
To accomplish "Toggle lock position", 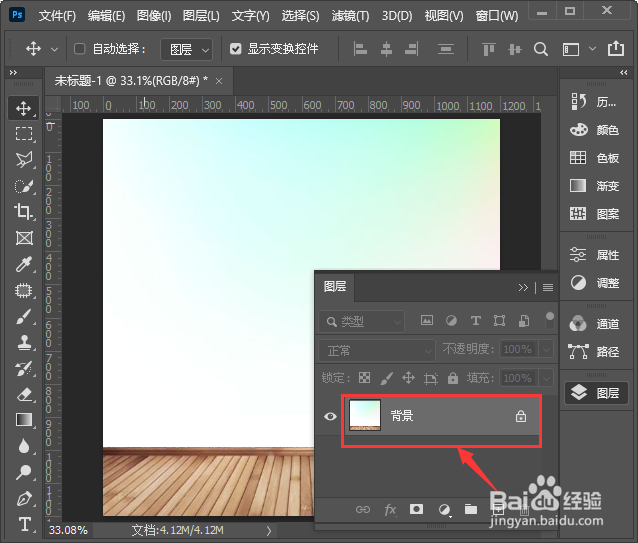I will coord(408,378).
